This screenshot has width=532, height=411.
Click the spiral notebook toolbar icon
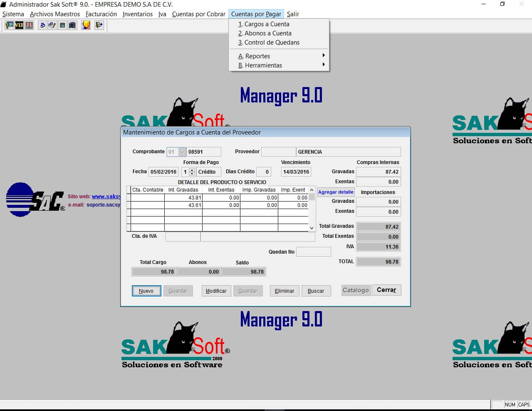[x=62, y=25]
